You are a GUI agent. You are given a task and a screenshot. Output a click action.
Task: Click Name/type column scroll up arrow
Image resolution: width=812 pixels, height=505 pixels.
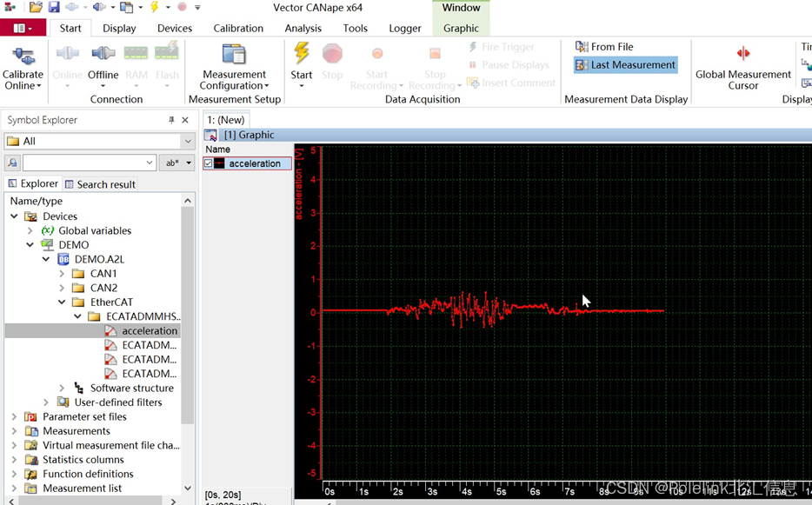[188, 201]
